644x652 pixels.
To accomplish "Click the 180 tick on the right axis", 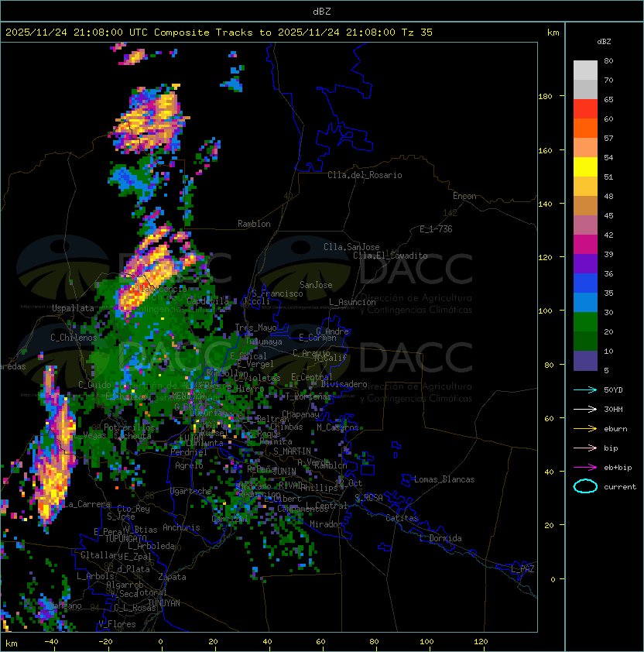I will [545, 97].
